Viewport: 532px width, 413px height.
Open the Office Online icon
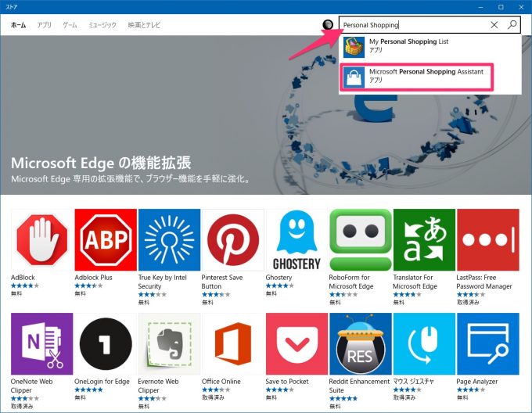click(233, 344)
